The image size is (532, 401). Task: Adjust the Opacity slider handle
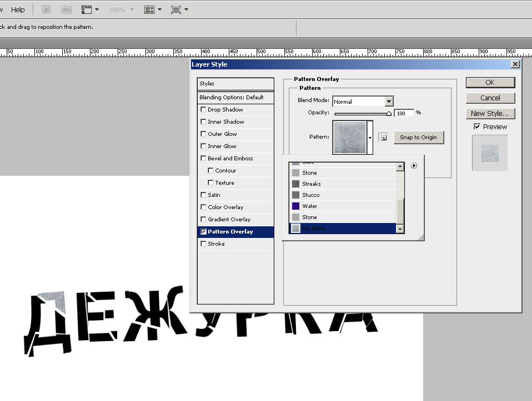389,114
